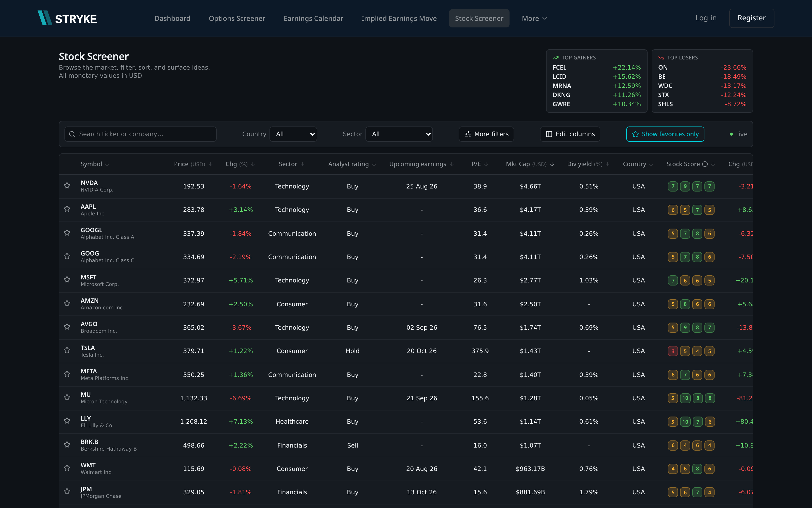
Task: Favorite NVDA with its star icon
Action: coord(67,185)
